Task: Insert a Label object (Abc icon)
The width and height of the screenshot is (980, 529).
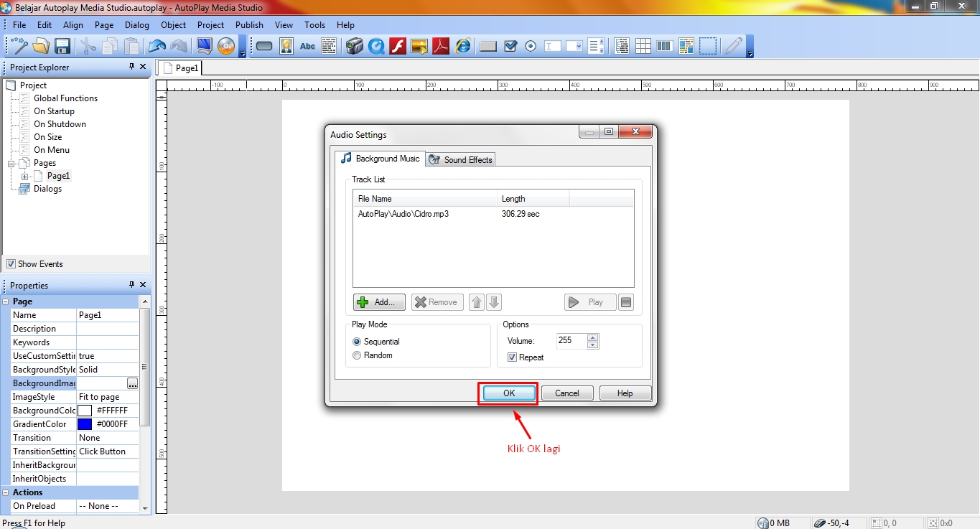Action: [307, 47]
